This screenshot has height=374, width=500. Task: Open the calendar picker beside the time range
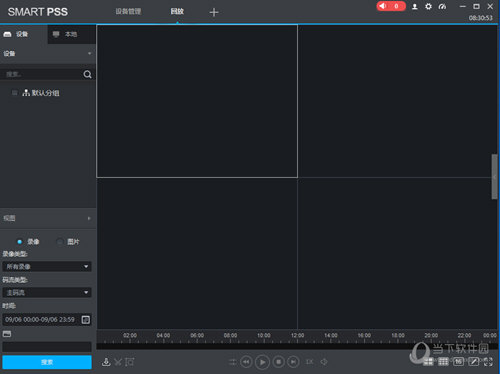86,320
